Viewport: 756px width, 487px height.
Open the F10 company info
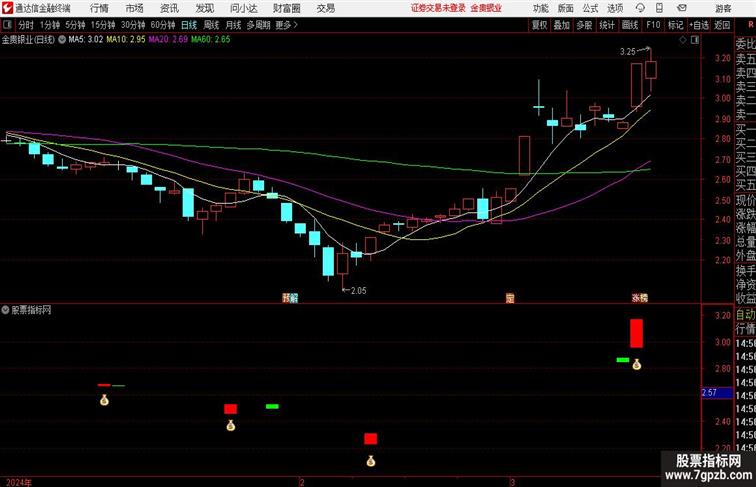click(653, 25)
